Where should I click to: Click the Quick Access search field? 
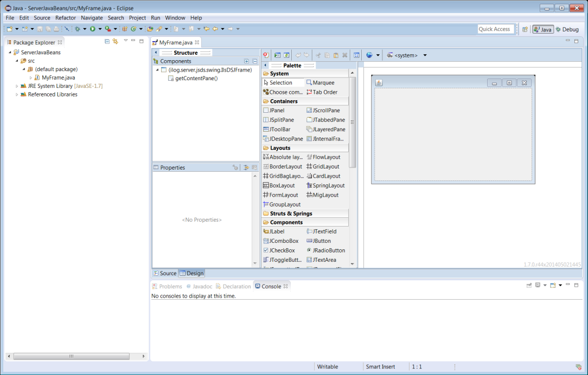[x=494, y=29]
